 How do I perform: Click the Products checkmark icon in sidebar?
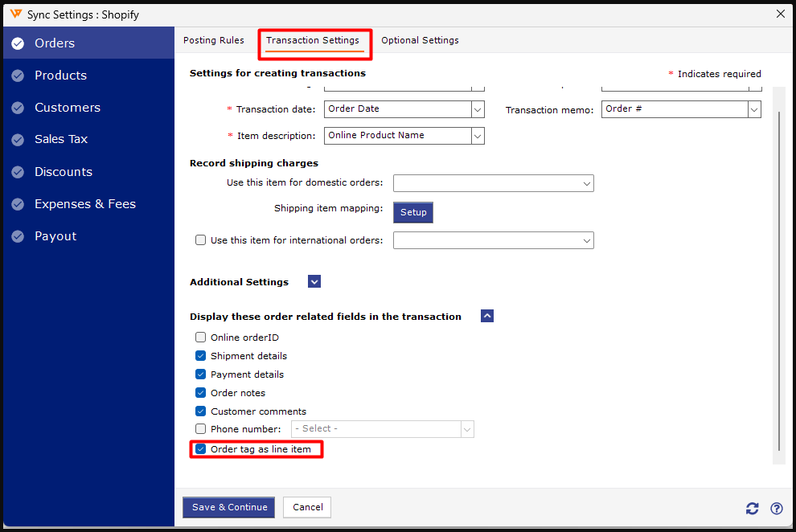(18, 76)
